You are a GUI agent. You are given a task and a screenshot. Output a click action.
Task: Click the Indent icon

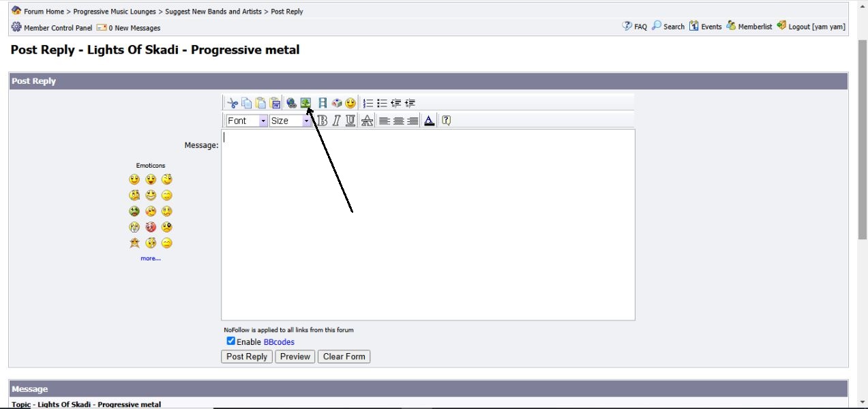pyautogui.click(x=410, y=103)
